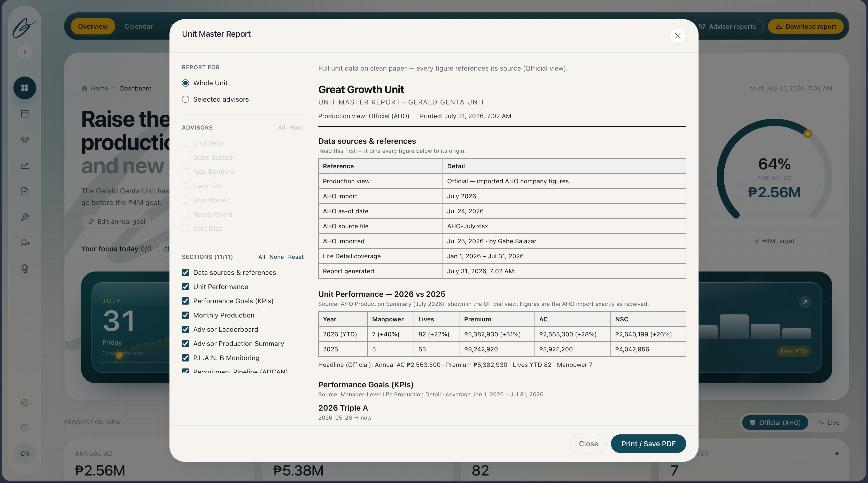Toggle the Mira Ibanez advisor checkbox
Screen dimensions: 868x483
click(185, 200)
